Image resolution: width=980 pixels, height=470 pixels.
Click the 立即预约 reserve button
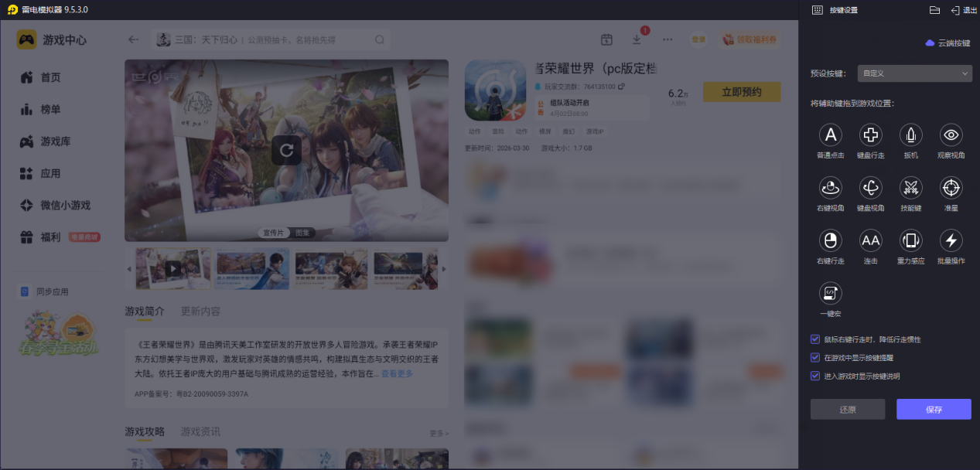click(x=741, y=92)
